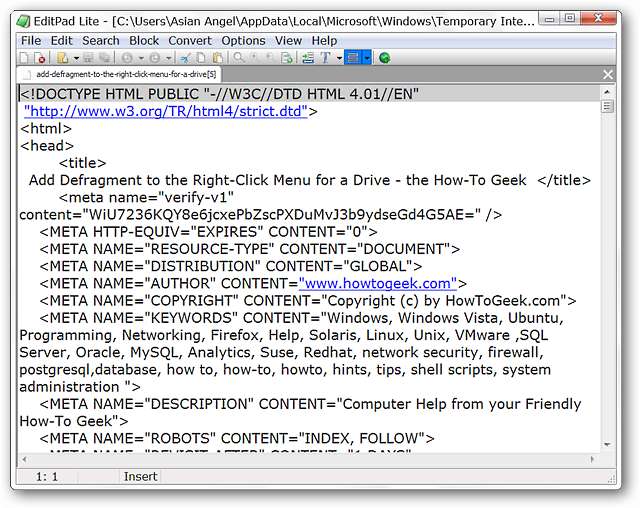Click the Cut scissors icon
This screenshot has width=640, height=508.
pos(185,58)
